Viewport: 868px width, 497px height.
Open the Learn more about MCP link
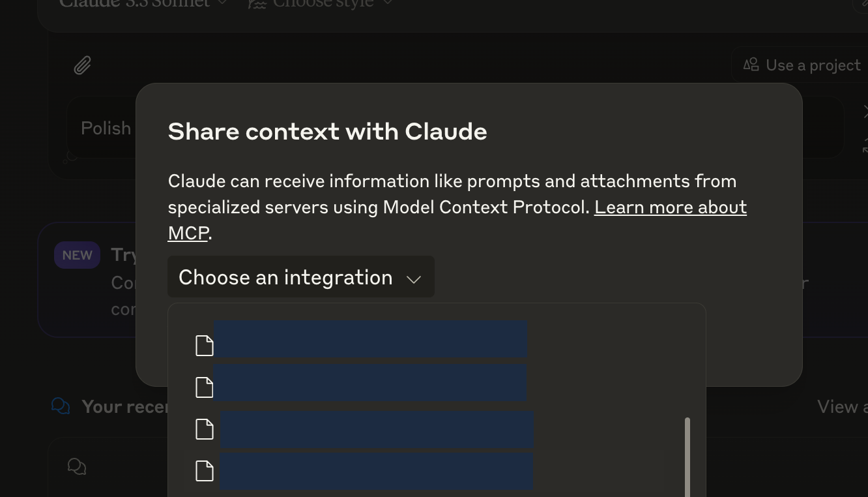pos(670,207)
